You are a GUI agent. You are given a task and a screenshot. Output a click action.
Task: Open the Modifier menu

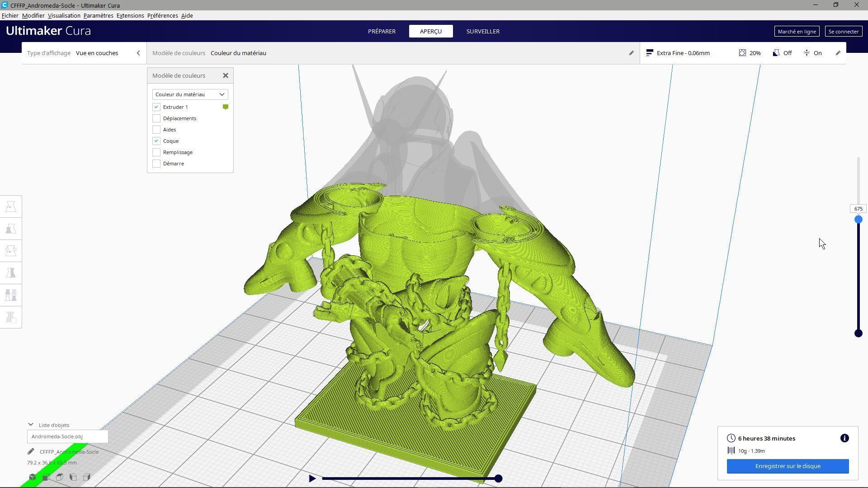tap(33, 15)
